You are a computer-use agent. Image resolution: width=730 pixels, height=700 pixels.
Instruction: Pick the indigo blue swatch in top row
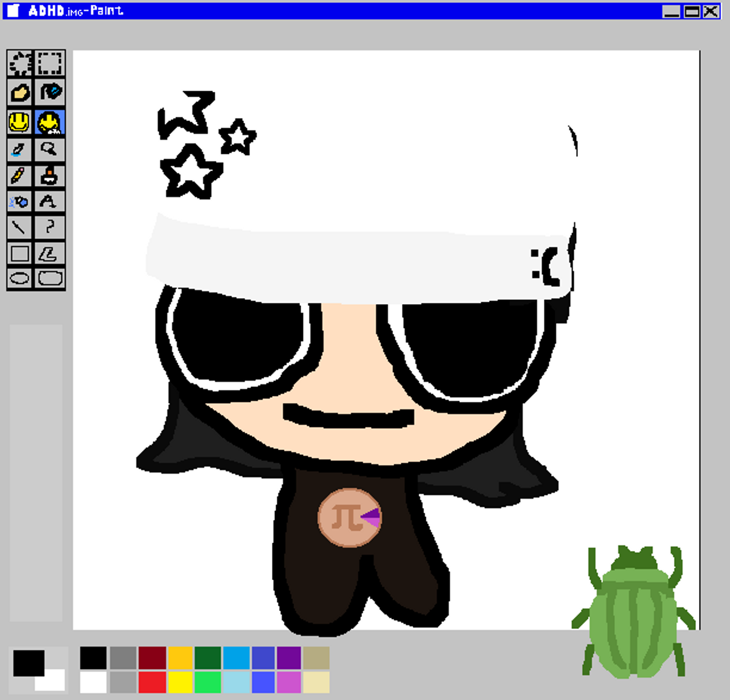pos(263,657)
